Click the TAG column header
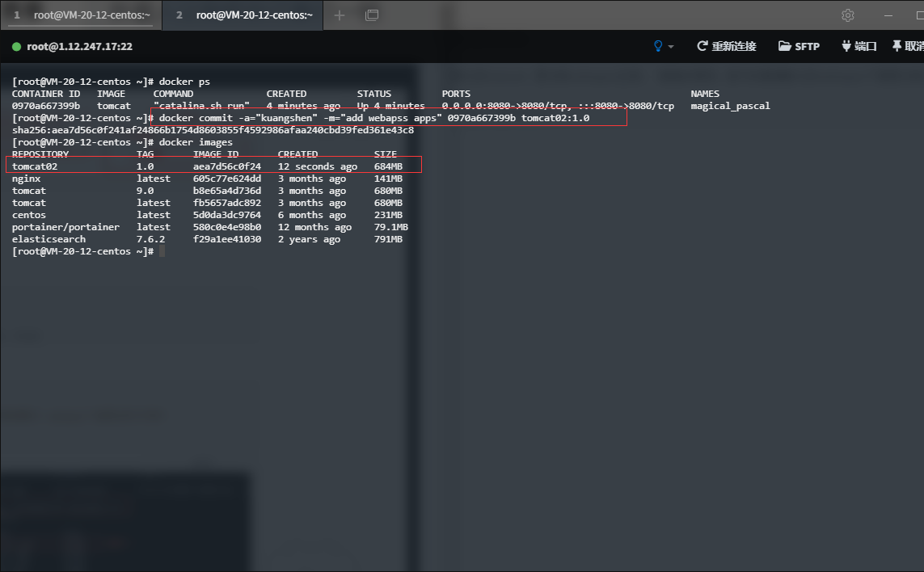The width and height of the screenshot is (924, 572). [145, 154]
